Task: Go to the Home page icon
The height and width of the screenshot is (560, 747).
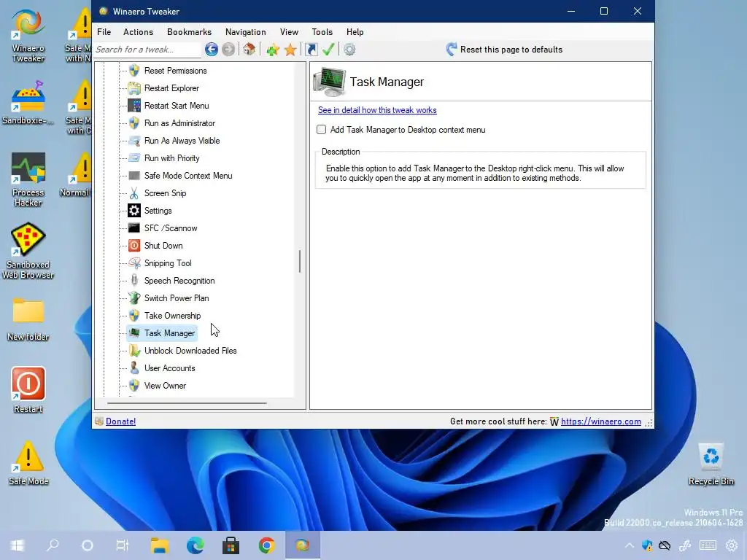Action: [x=249, y=49]
